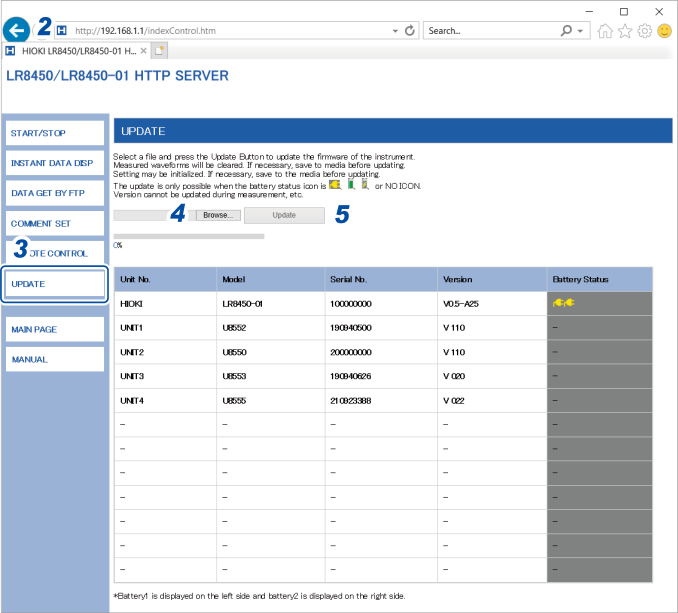The width and height of the screenshot is (678, 613).
Task: Open START/STOP menu item
Action: pos(55,133)
